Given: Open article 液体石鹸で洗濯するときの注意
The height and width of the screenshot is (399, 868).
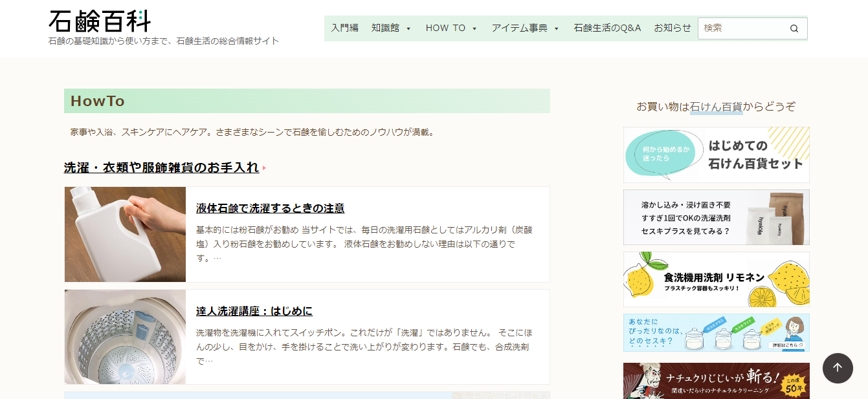Looking at the screenshot, I should [x=270, y=208].
